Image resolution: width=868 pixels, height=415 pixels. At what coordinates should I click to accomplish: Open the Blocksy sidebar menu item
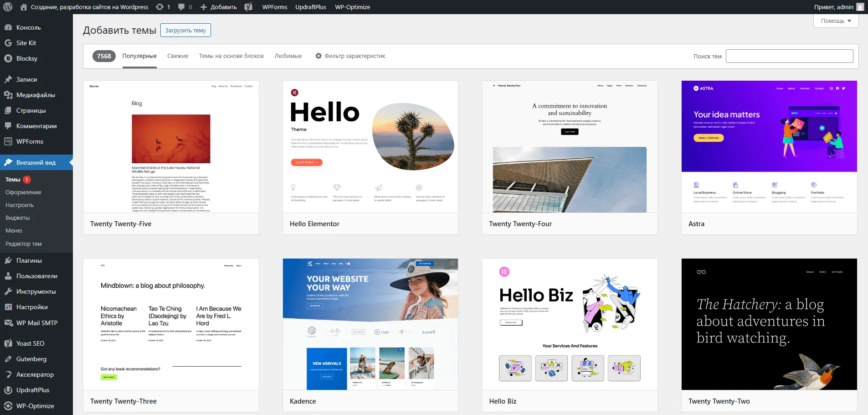coord(26,58)
